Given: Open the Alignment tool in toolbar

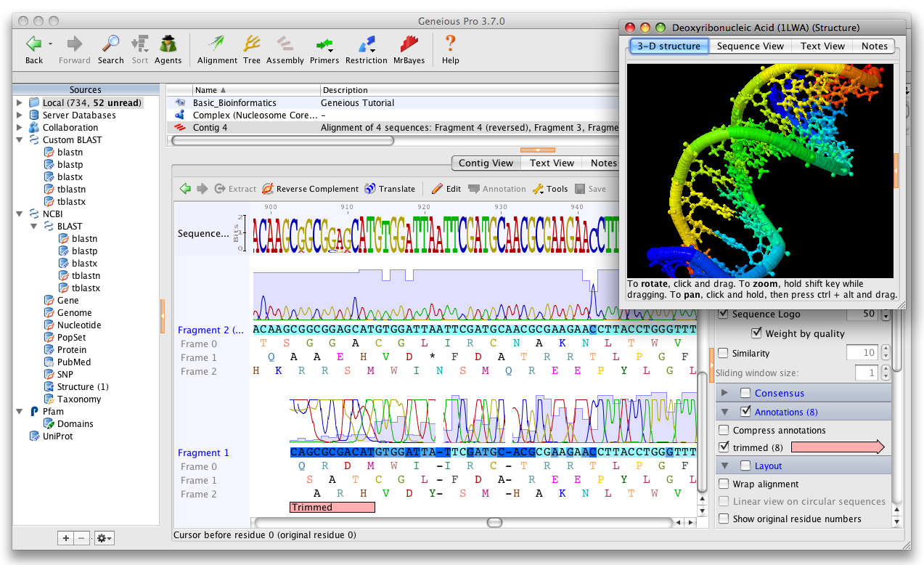Looking at the screenshot, I should (216, 49).
